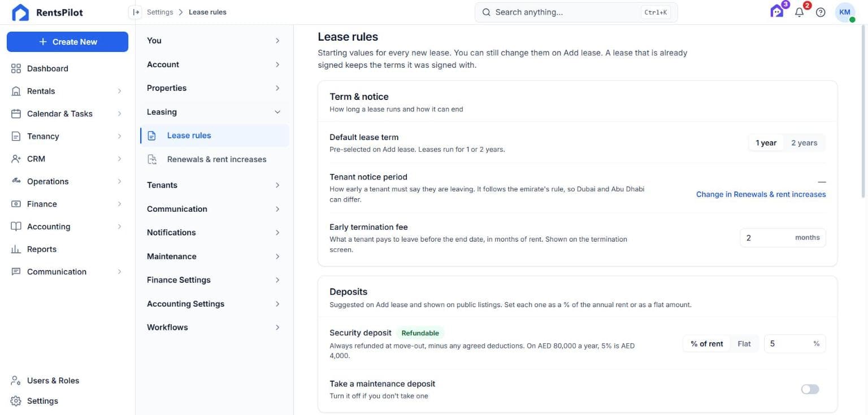
Task: Click the Settings gear icon in sidebar
Action: (16, 401)
